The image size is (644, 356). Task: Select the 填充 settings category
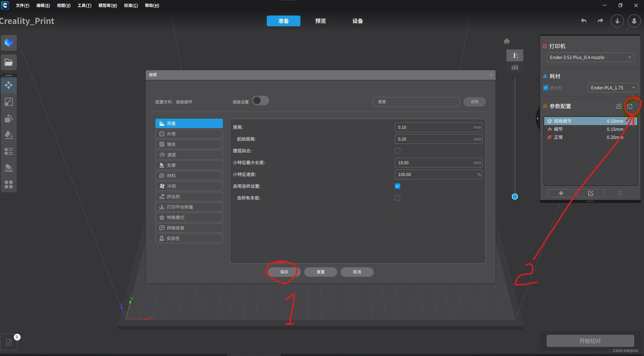tap(189, 144)
